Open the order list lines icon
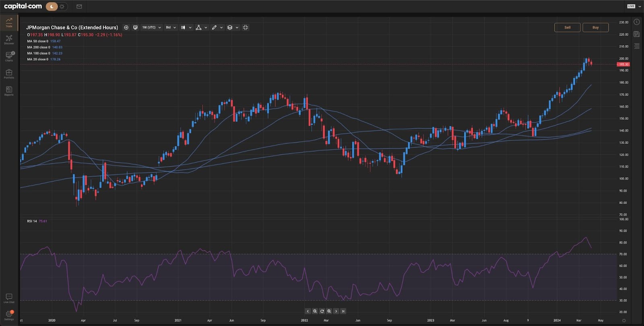Image resolution: width=644 pixels, height=326 pixels. pyautogui.click(x=636, y=46)
